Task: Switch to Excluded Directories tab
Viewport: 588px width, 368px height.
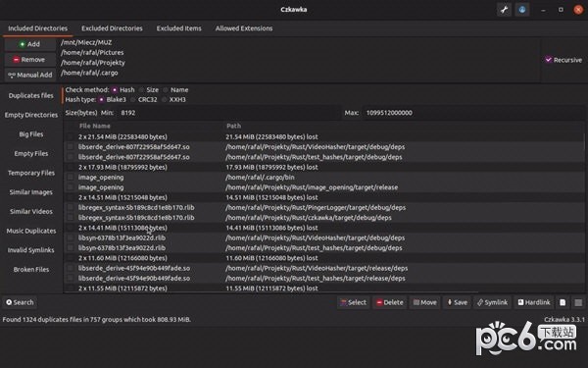Action: point(112,28)
